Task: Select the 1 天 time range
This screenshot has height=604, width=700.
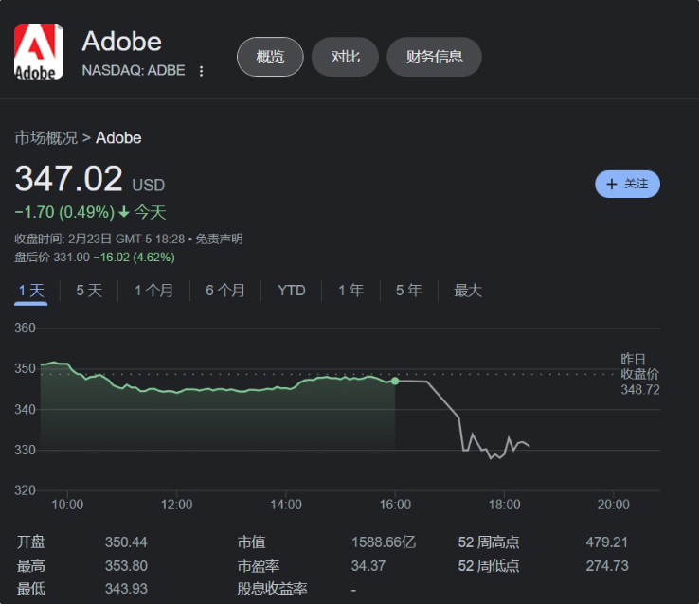Action: tap(31, 291)
